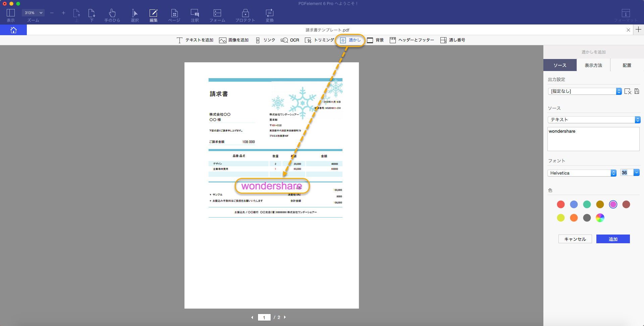Select the トリミング crop tool
Image resolution: width=644 pixels, height=326 pixels.
click(319, 40)
